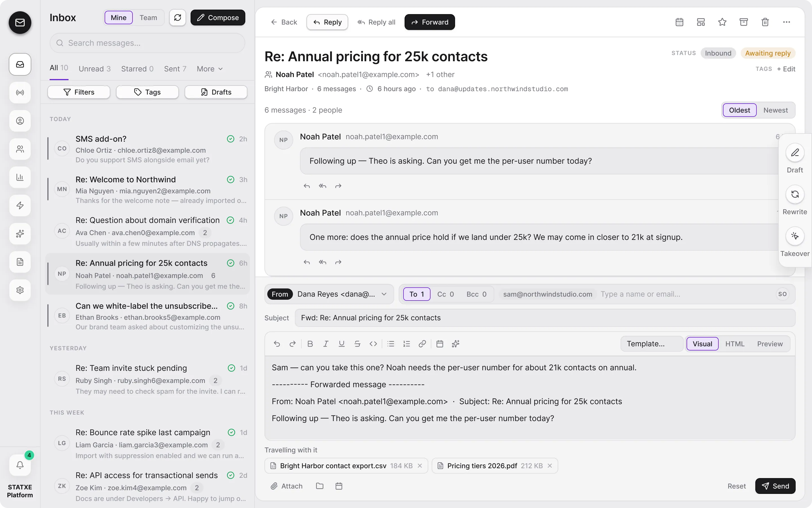The image size is (812, 508).
Task: Insert bulleted list in editor
Action: pyautogui.click(x=390, y=344)
